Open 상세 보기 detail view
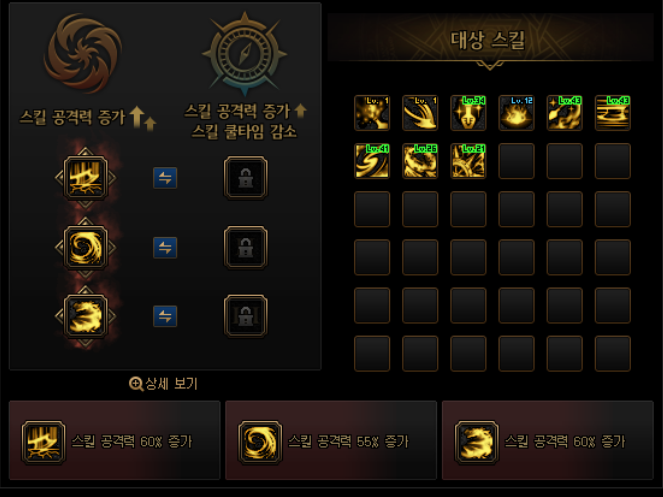This screenshot has height=497, width=663. click(163, 384)
